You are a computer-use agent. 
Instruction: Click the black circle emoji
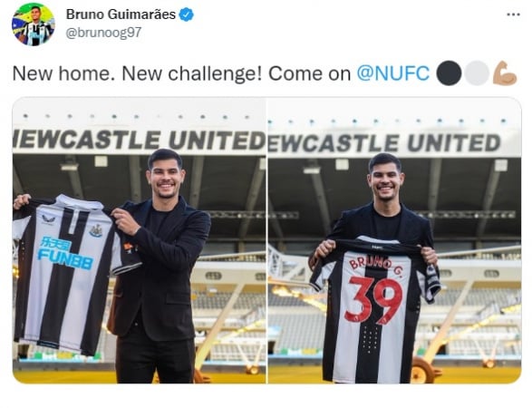(x=449, y=73)
